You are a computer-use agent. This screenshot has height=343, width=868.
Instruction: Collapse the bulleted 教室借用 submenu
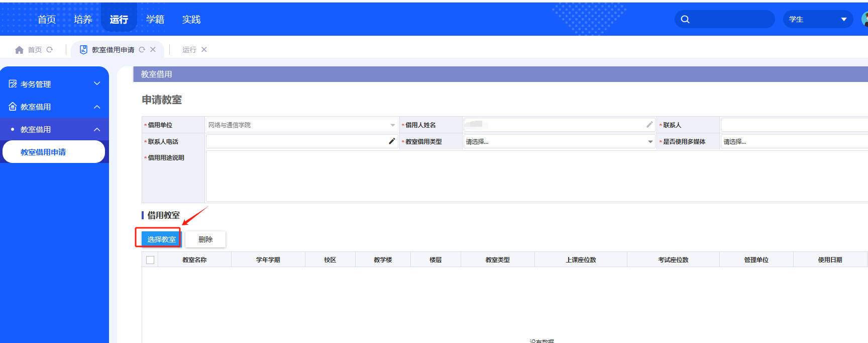(x=97, y=129)
